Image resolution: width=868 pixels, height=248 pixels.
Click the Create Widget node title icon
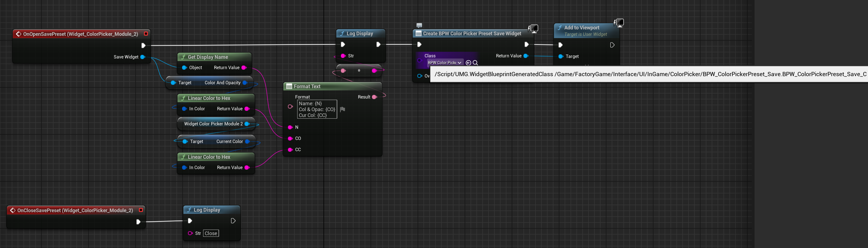418,34
